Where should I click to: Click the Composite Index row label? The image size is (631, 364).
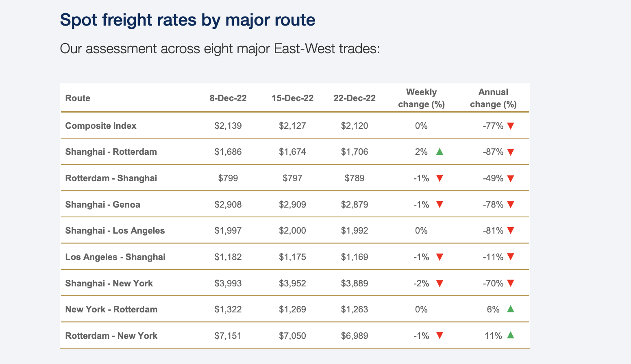coord(101,126)
